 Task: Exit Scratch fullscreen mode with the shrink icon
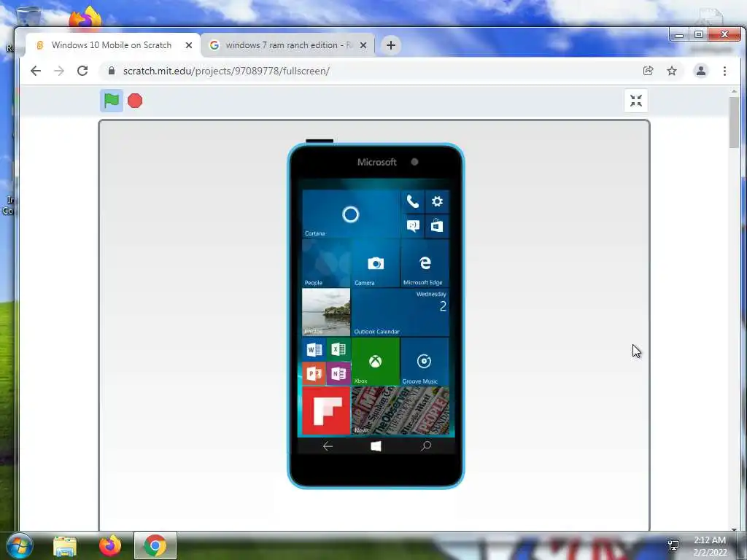[x=635, y=101]
